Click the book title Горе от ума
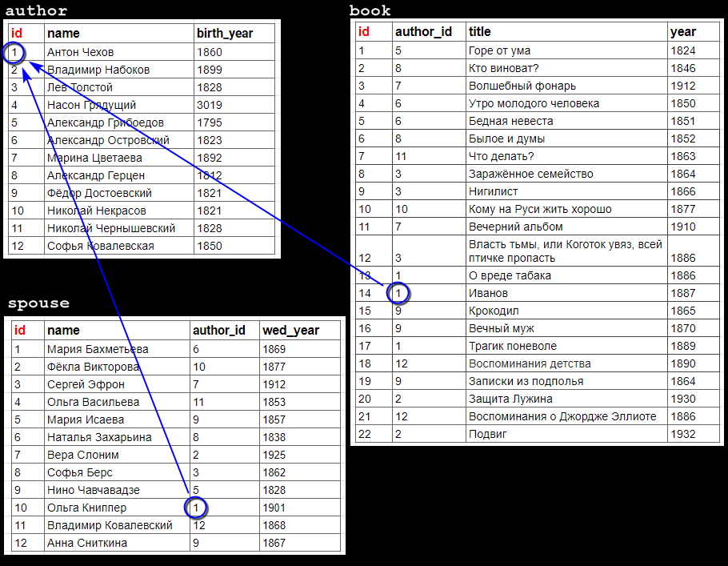This screenshot has width=728, height=566. click(x=499, y=50)
